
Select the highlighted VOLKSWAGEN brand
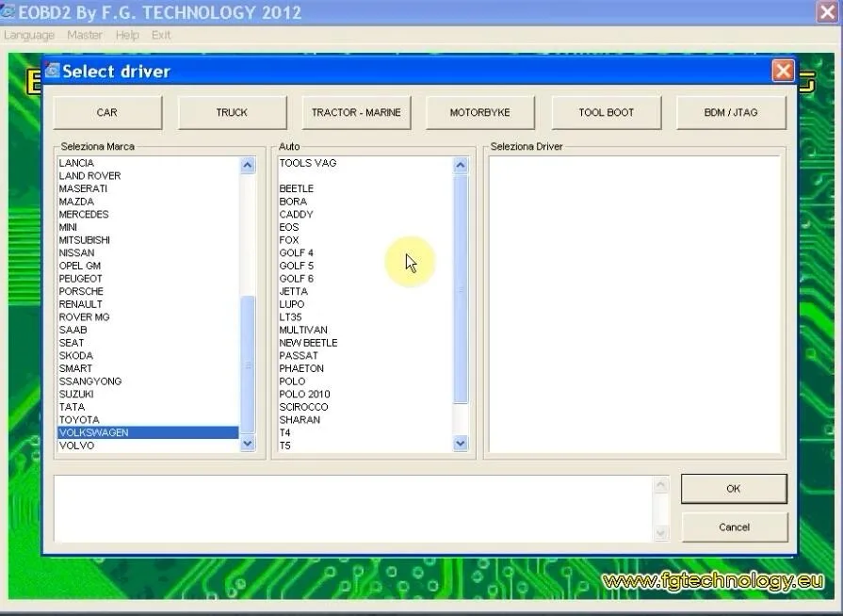(x=148, y=432)
